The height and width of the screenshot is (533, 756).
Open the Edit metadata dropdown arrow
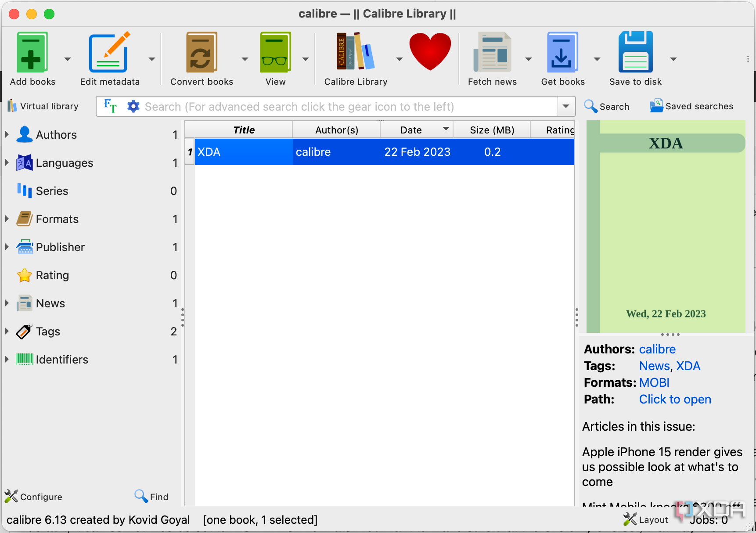tap(152, 59)
